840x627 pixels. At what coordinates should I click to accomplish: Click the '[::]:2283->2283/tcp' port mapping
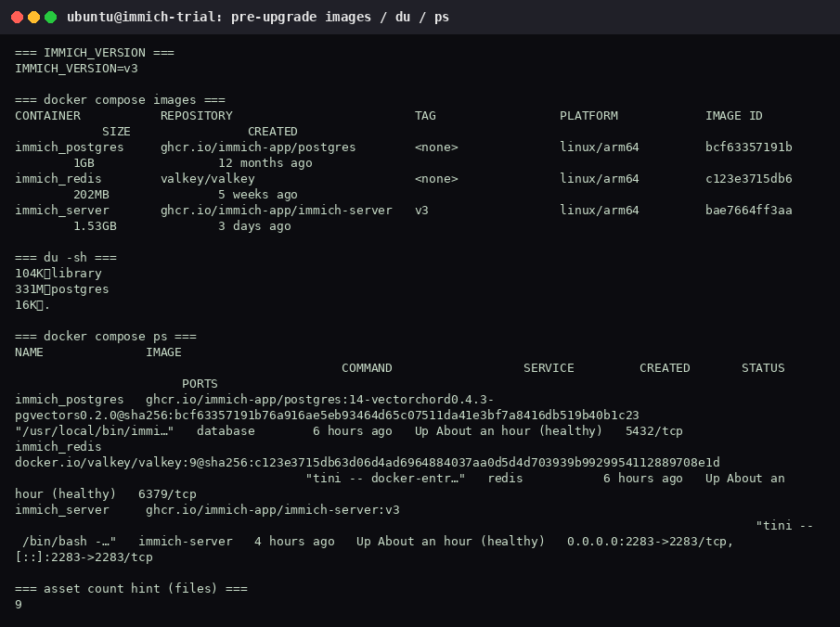click(x=84, y=557)
